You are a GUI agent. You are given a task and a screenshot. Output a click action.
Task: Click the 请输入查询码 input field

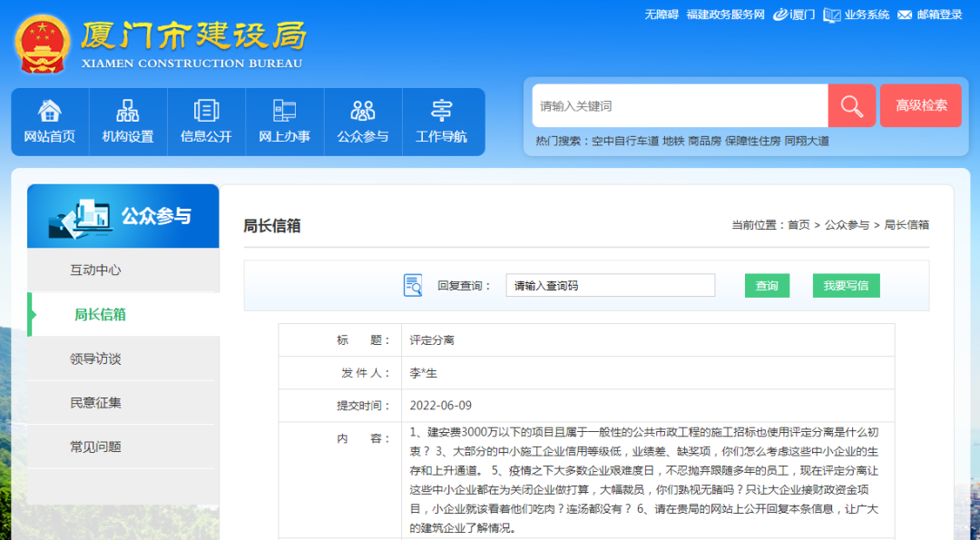point(610,285)
